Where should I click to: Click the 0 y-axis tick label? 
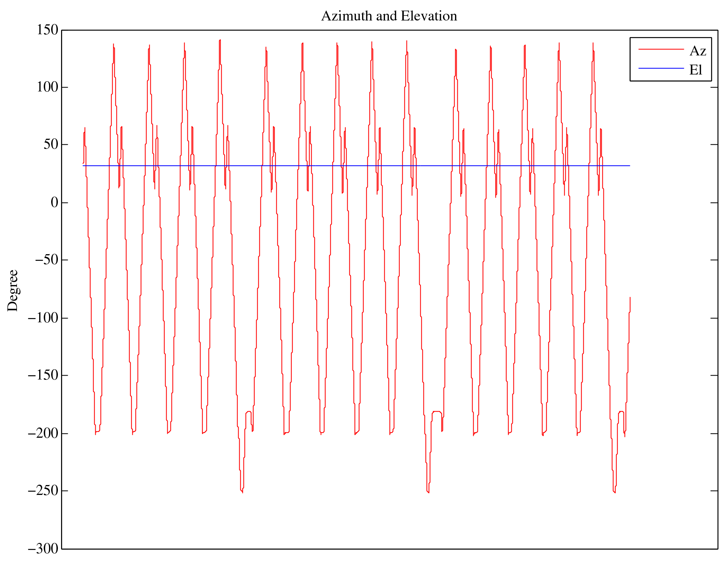[54, 203]
